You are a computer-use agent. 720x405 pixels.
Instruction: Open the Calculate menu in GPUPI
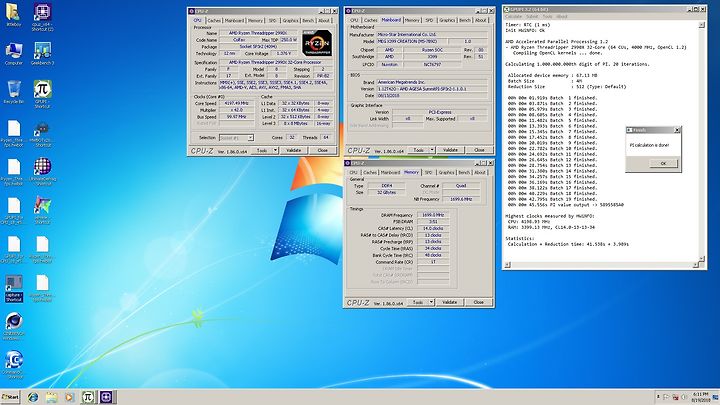(x=513, y=17)
